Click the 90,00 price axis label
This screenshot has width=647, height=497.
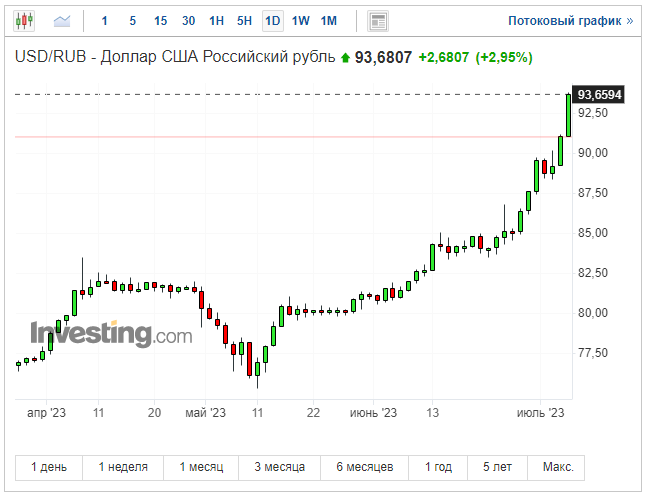tap(593, 153)
